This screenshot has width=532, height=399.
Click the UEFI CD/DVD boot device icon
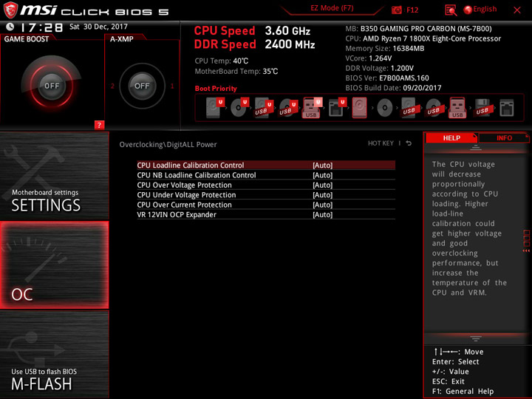coord(239,108)
